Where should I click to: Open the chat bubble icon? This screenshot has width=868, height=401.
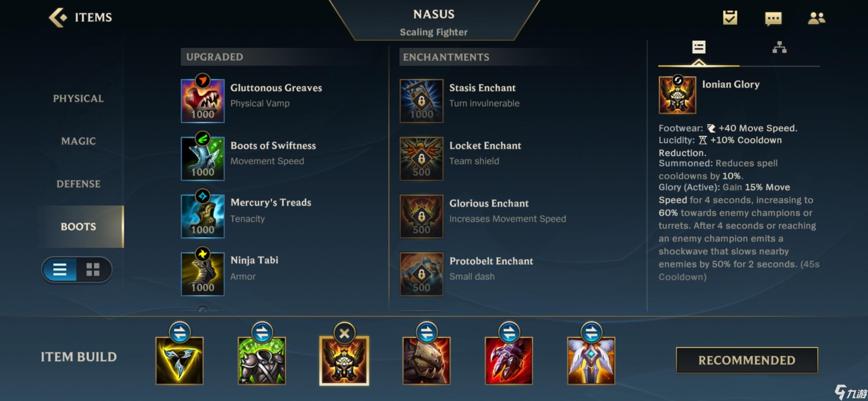point(773,18)
